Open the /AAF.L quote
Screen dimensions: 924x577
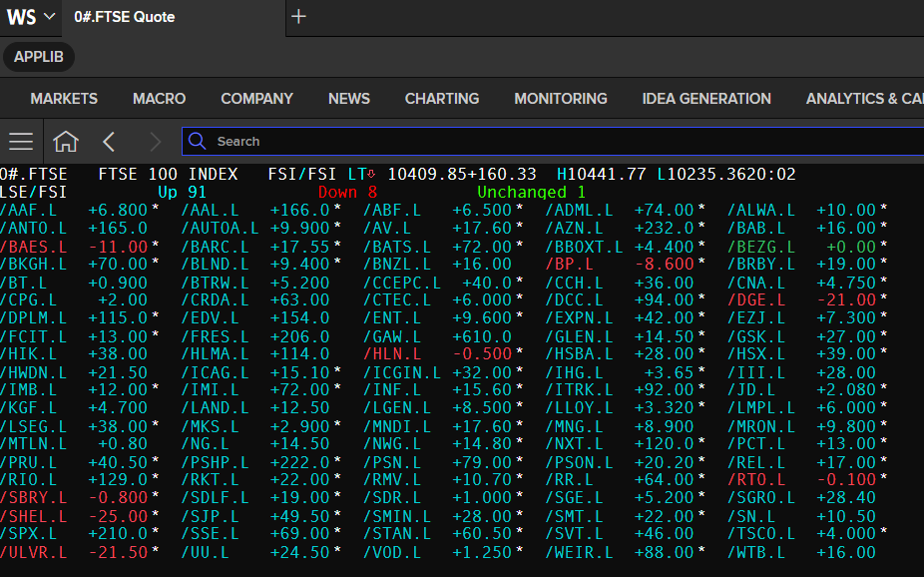pos(29,211)
